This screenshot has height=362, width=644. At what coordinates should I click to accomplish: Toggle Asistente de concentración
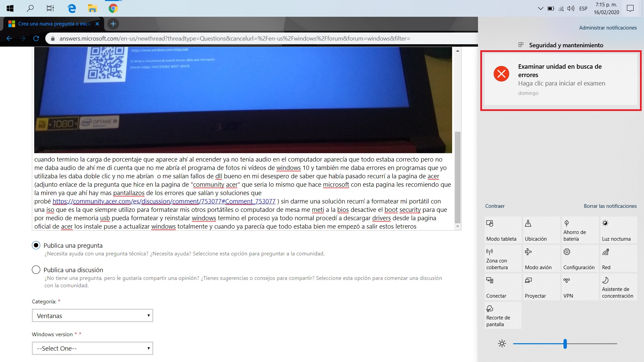(x=619, y=287)
